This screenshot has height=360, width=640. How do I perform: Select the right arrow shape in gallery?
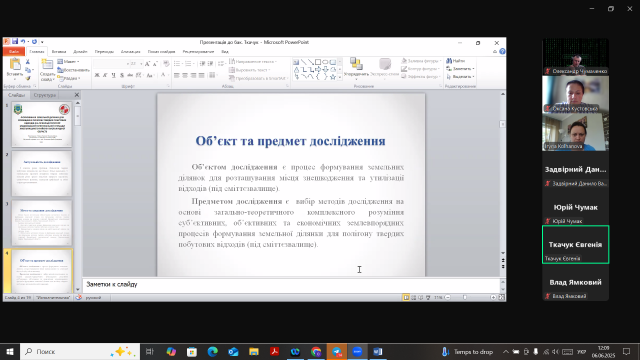coord(318,69)
